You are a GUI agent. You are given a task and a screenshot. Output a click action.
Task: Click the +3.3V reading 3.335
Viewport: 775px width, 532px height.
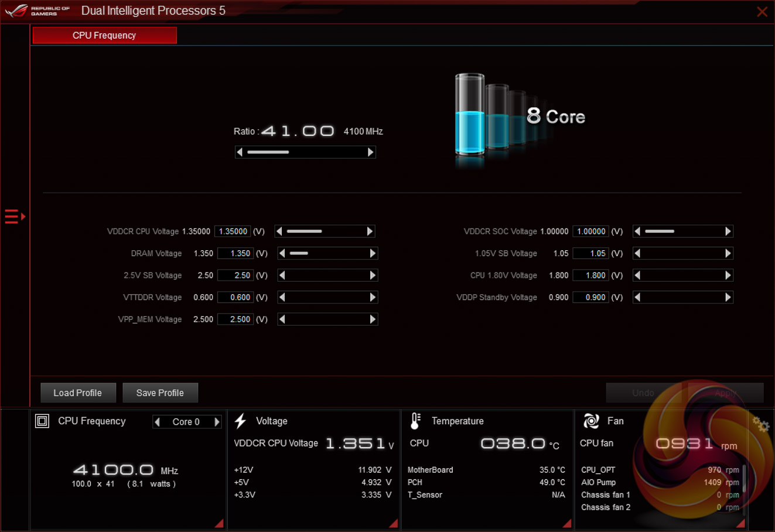point(376,495)
